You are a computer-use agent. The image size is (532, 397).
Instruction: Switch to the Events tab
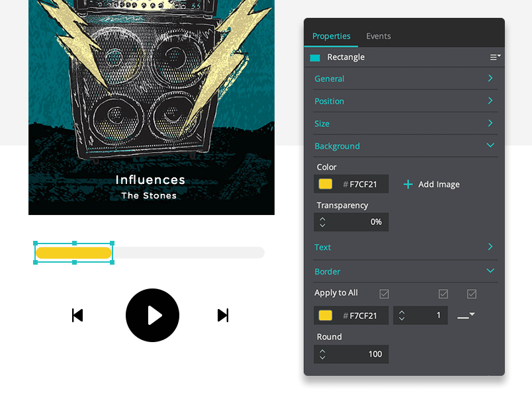click(378, 36)
